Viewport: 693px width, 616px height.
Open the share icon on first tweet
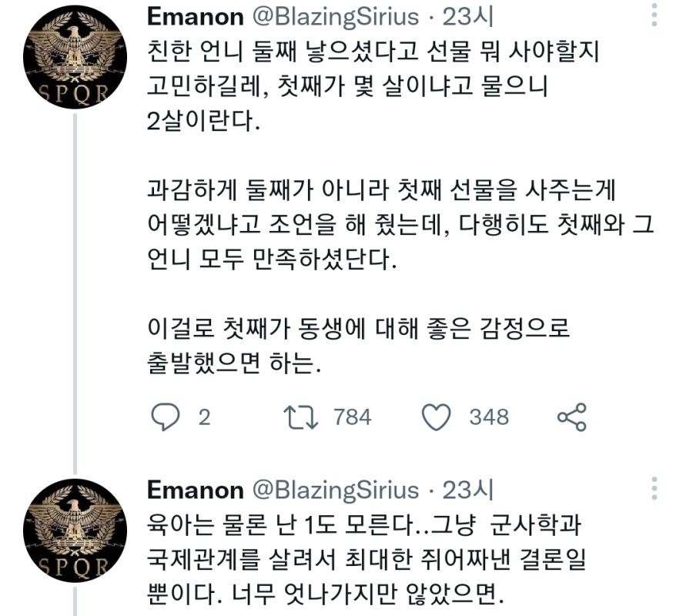tap(571, 417)
